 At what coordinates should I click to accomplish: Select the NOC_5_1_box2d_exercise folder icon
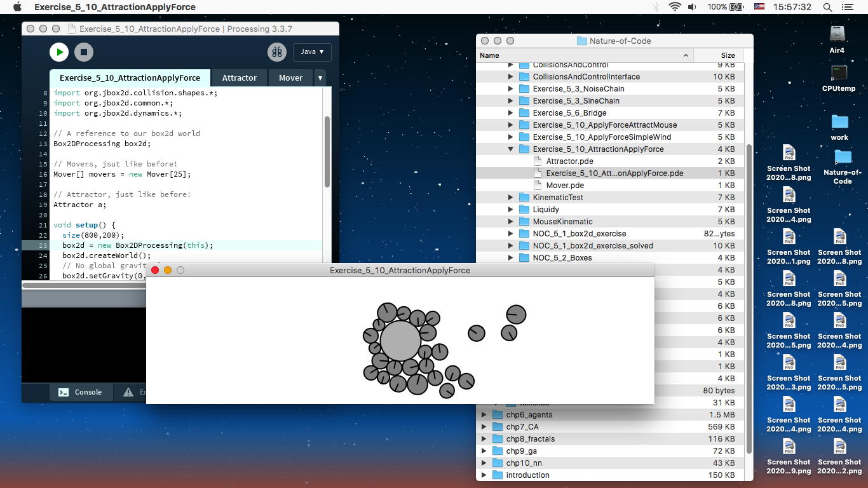click(524, 234)
